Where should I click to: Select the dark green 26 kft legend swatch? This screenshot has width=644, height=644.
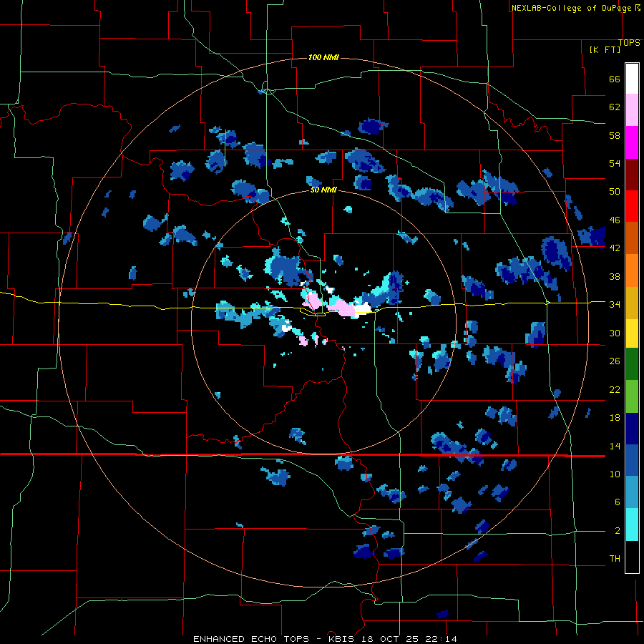[x=632, y=364]
